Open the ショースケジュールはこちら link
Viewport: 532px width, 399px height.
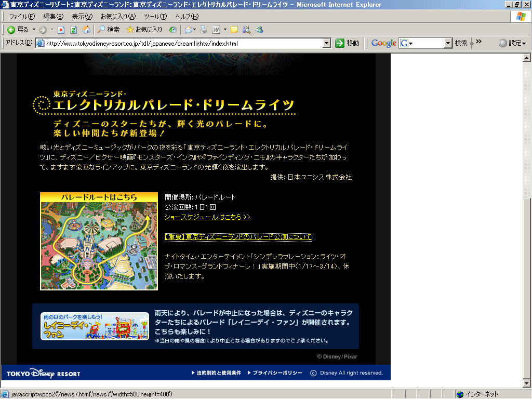pos(208,217)
